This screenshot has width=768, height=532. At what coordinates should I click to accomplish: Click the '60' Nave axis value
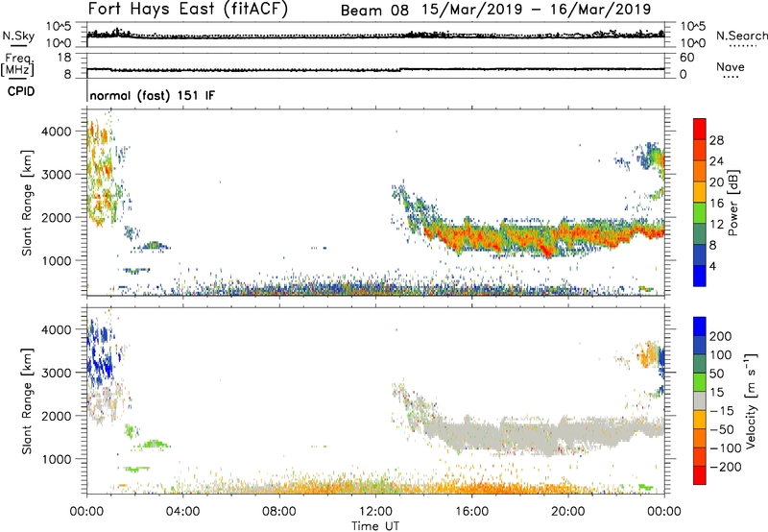[686, 58]
